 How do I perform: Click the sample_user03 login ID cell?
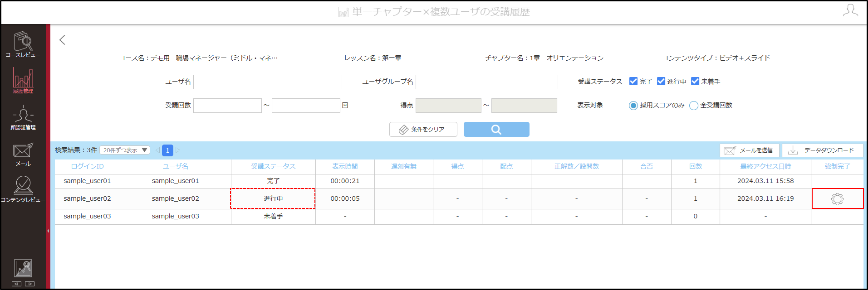pos(87,216)
